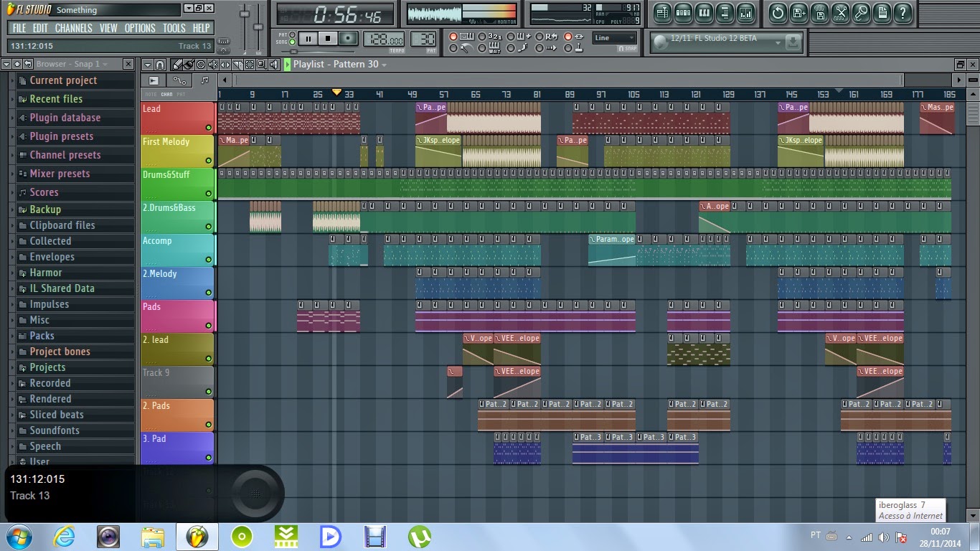Open the Browser options menu arrow

point(6,65)
